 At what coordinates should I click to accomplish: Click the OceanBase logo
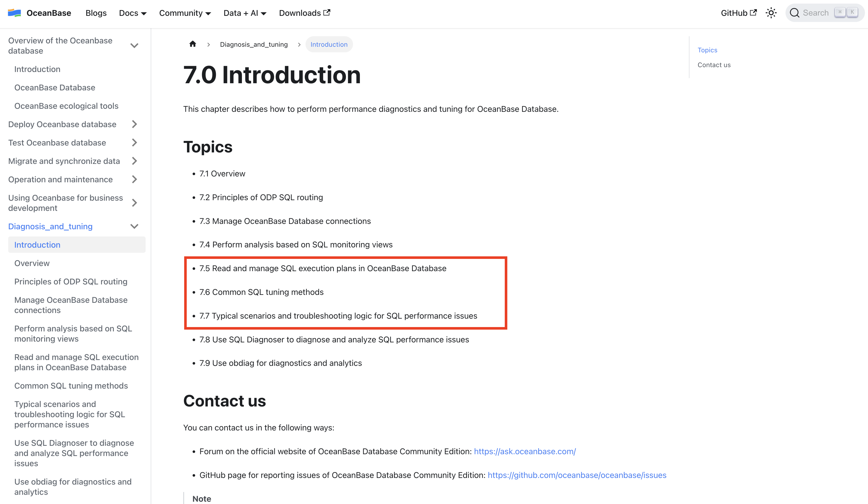39,13
